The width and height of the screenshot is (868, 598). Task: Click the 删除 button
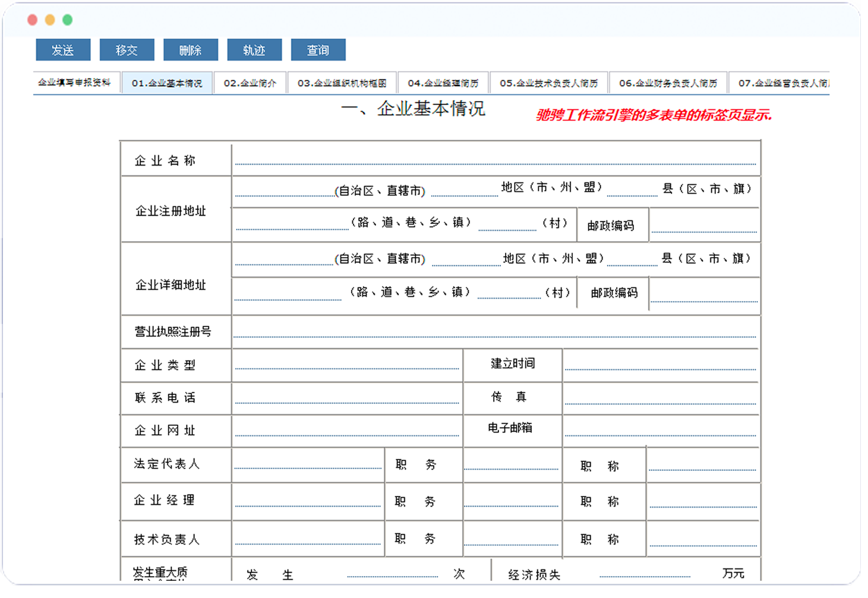pyautogui.click(x=191, y=50)
